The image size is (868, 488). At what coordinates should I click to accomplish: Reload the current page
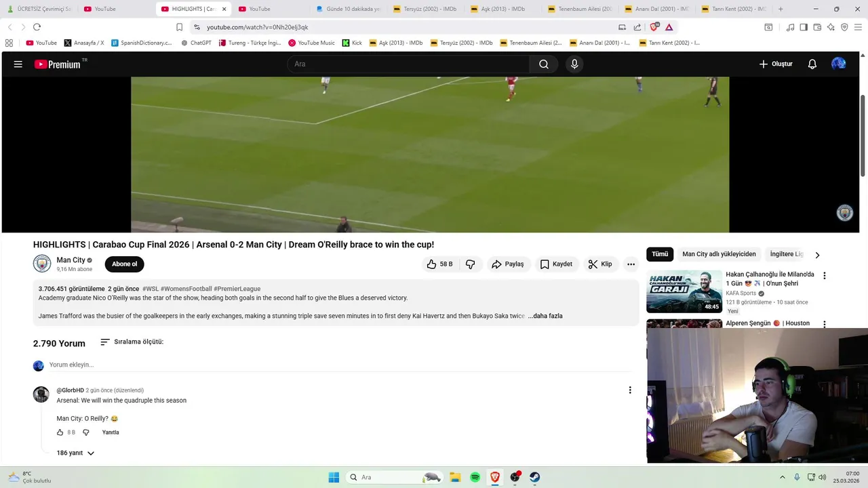(37, 27)
